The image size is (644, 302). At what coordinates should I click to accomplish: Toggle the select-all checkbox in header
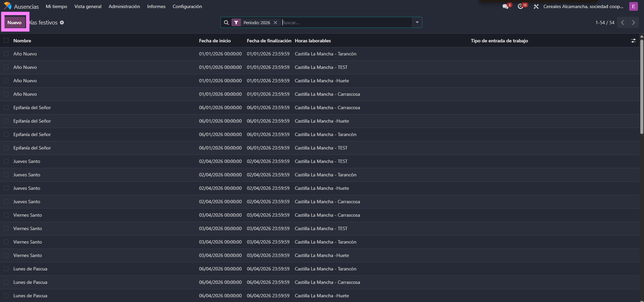(x=6, y=41)
